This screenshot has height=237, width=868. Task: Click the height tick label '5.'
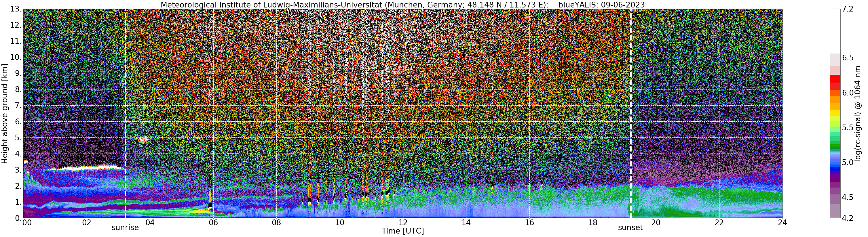[18, 138]
